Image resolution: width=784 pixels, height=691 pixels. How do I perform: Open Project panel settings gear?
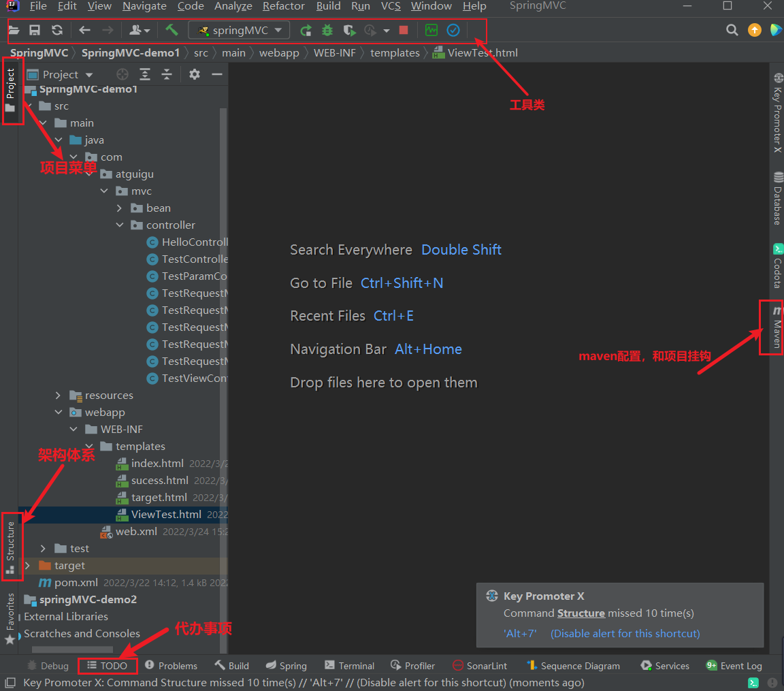pos(195,74)
